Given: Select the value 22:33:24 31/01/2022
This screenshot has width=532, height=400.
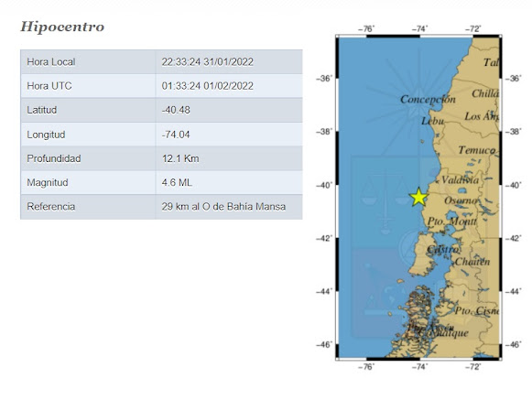Looking at the screenshot, I should (207, 61).
